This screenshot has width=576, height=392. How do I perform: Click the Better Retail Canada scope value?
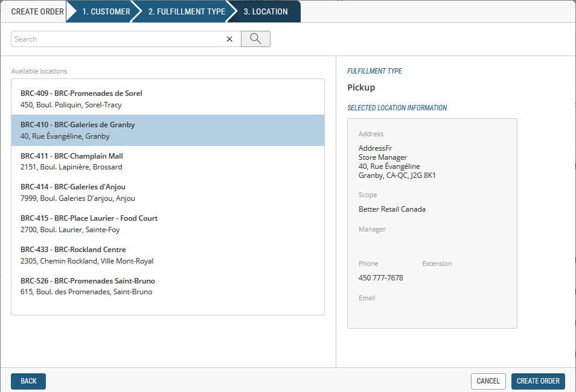(392, 209)
